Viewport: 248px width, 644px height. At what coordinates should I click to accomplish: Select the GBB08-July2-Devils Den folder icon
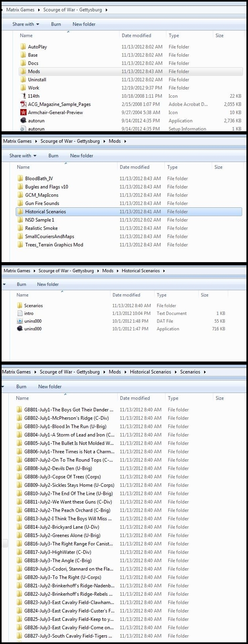[x=20, y=468]
